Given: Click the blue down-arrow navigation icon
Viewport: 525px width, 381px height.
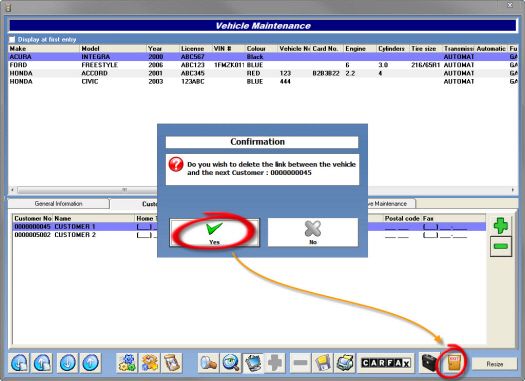Looking at the screenshot, I should 67,363.
